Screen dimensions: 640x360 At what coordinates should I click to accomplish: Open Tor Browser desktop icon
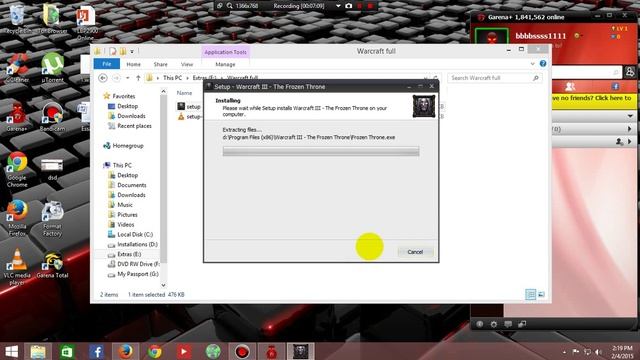(52, 18)
